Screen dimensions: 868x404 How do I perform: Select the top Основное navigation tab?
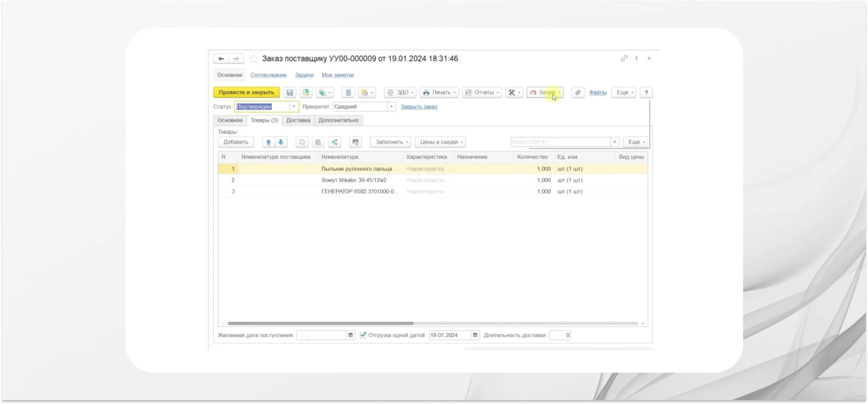[x=230, y=75]
